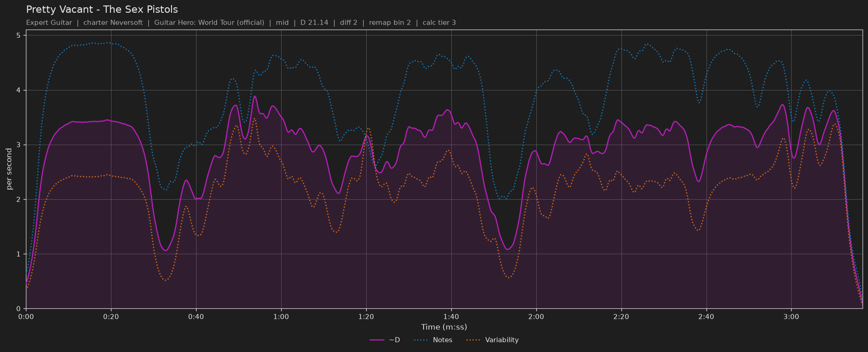The image size is (868, 352).
Task: Click the '1:40' x-axis tick label
Action: coord(451,317)
